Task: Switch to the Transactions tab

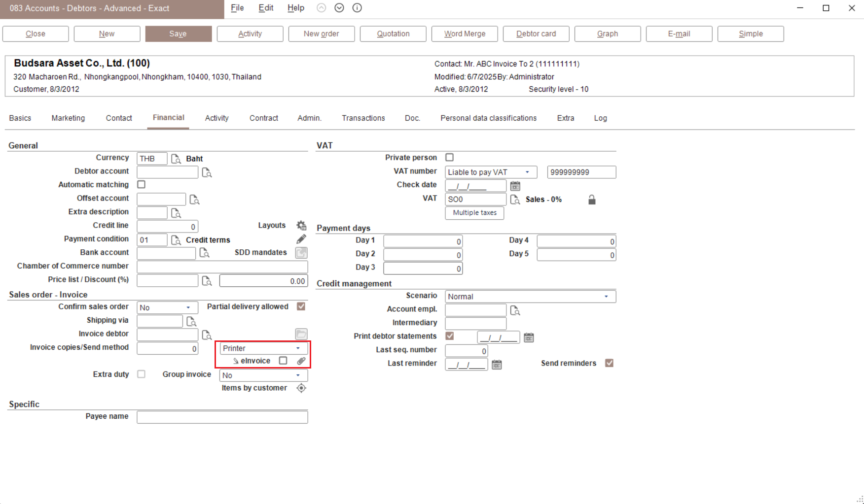Action: point(363,118)
